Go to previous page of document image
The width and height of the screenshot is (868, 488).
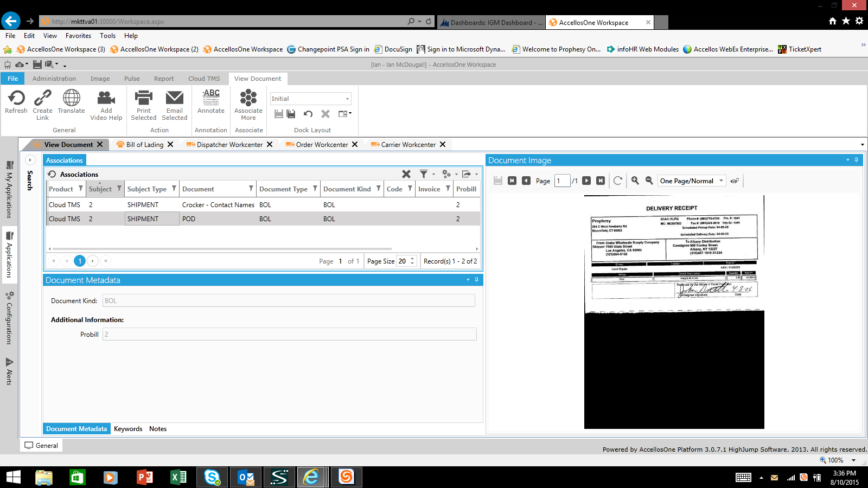pyautogui.click(x=526, y=181)
